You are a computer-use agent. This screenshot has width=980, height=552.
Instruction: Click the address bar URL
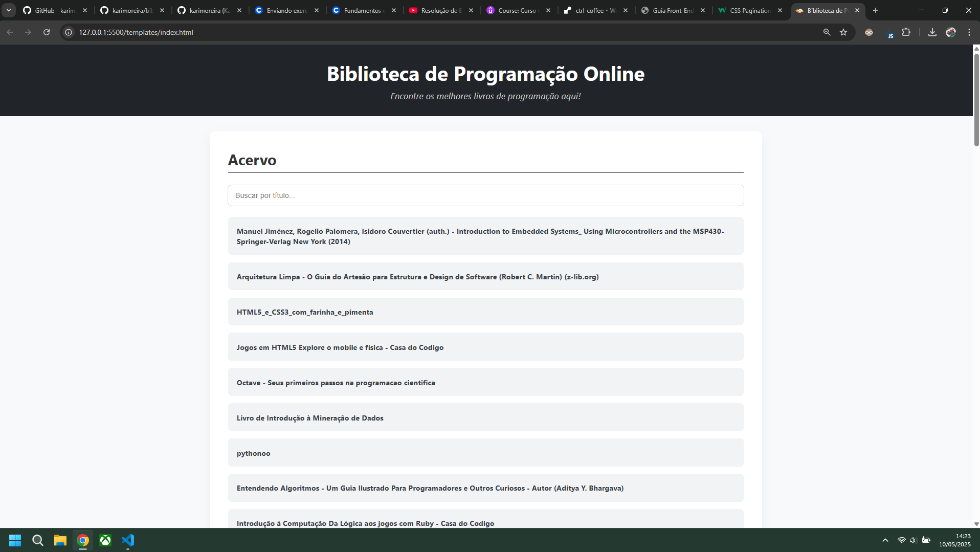[x=136, y=32]
